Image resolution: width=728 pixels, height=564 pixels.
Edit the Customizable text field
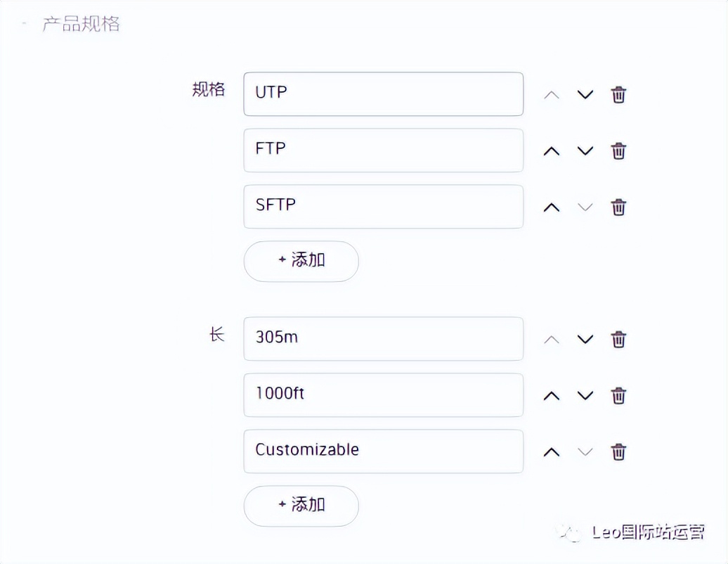click(383, 451)
